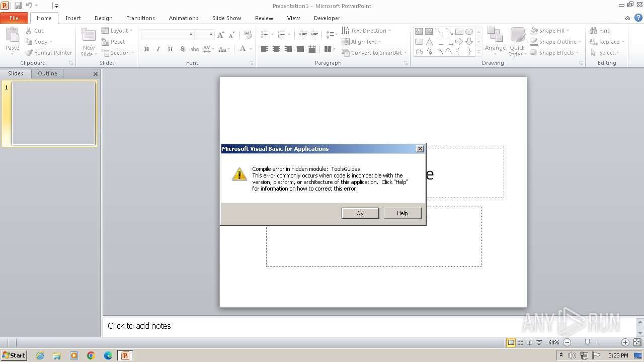The width and height of the screenshot is (644, 362).
Task: Open Change Case dropdown
Action: [x=224, y=49]
